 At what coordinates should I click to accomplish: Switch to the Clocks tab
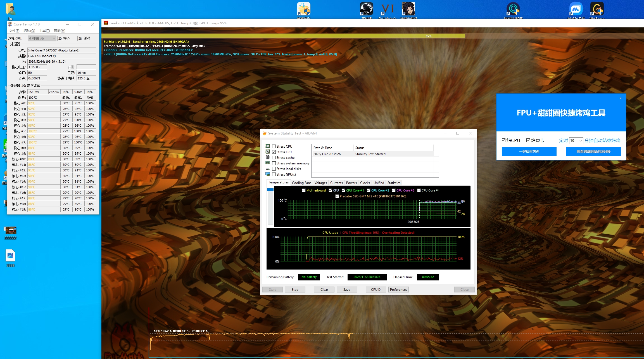(365, 183)
